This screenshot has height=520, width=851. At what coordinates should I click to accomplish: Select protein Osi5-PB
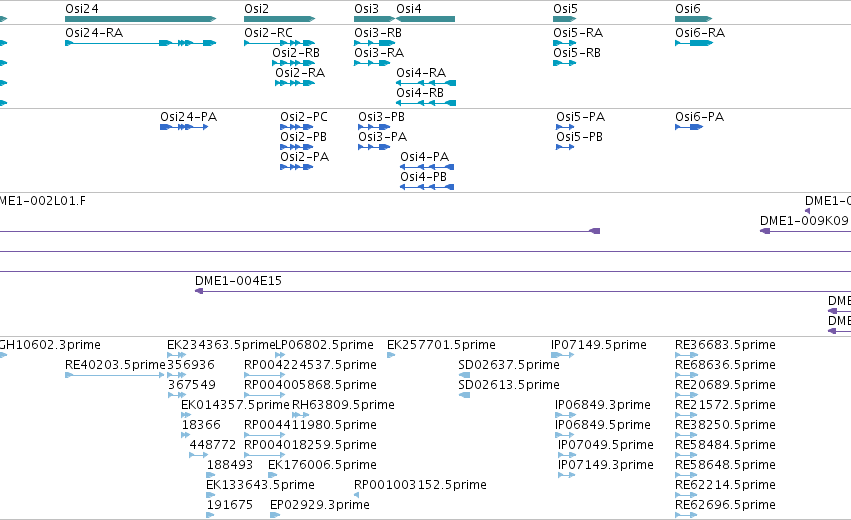point(580,137)
